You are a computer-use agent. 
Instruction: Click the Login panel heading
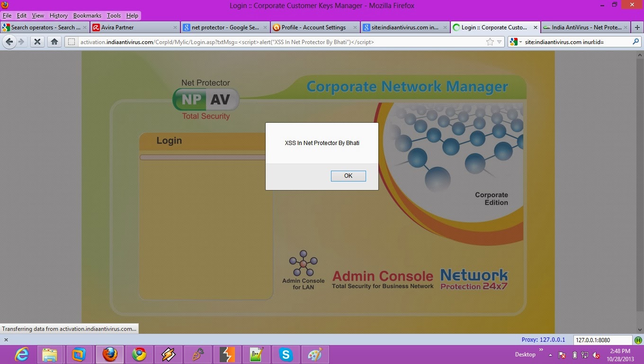169,141
